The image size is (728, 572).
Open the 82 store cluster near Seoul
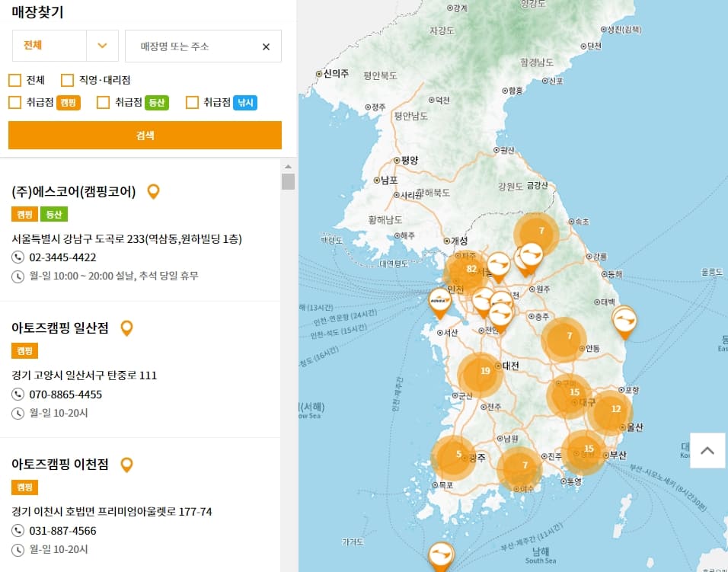466,272
